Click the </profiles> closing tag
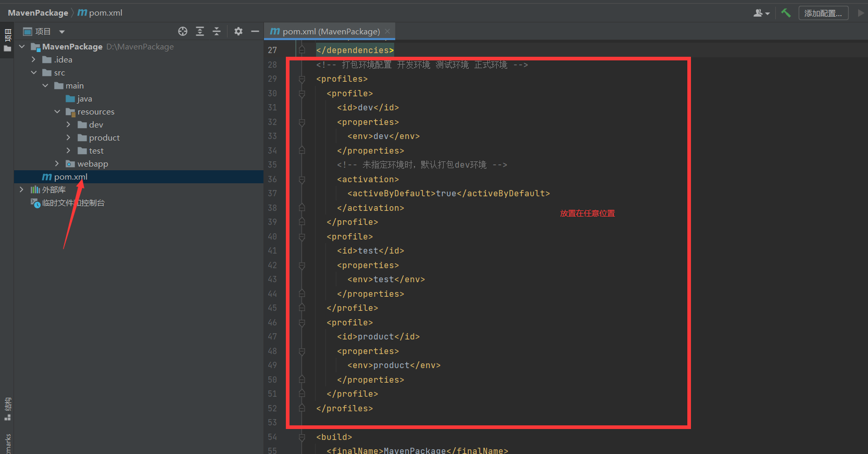This screenshot has width=868, height=454. click(344, 408)
